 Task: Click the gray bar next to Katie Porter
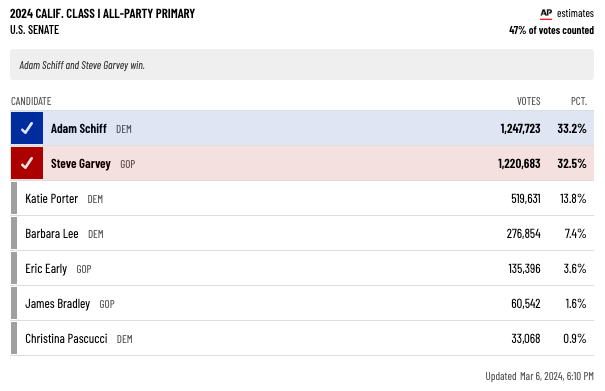pyautogui.click(x=14, y=198)
